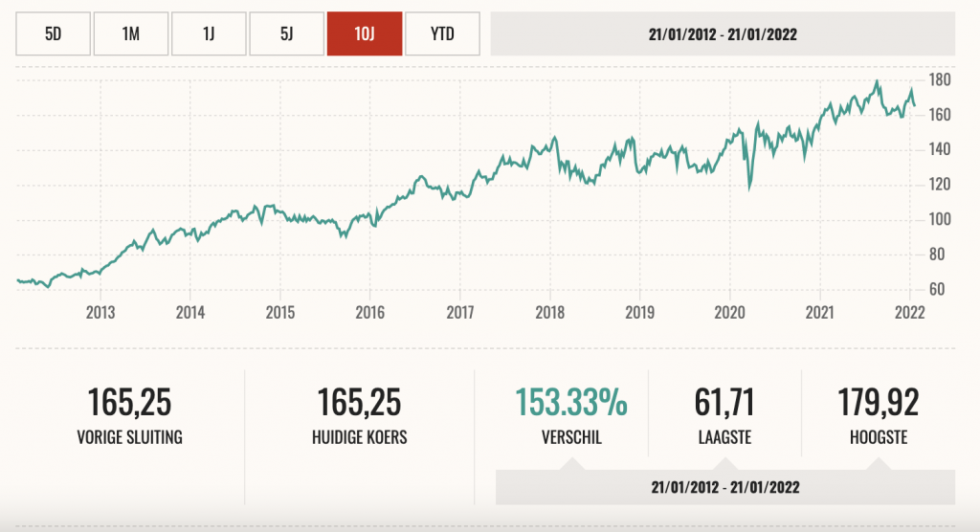Select the Hoogste value 179,92

coord(878,403)
